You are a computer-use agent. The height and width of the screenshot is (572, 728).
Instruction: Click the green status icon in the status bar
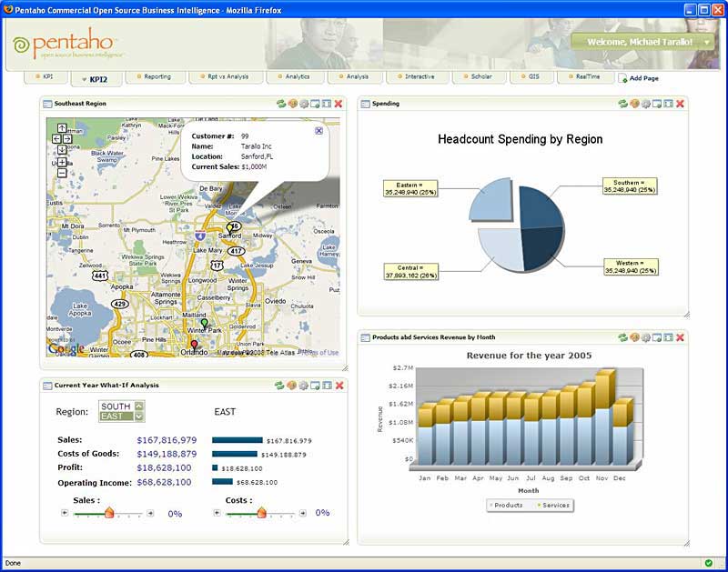[x=709, y=563]
